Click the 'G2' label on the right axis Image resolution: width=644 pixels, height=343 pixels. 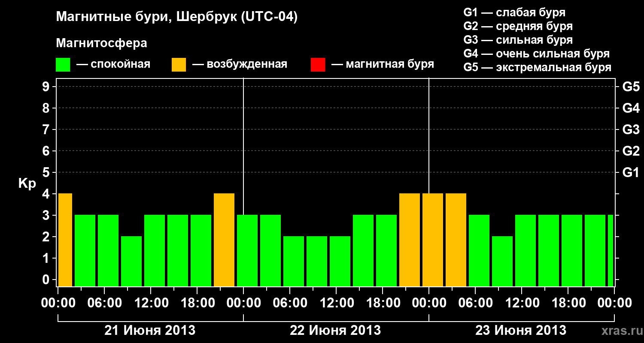(x=631, y=151)
